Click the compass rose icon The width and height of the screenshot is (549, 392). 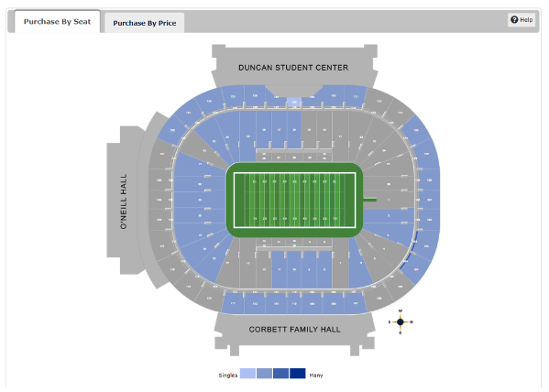pos(401,321)
